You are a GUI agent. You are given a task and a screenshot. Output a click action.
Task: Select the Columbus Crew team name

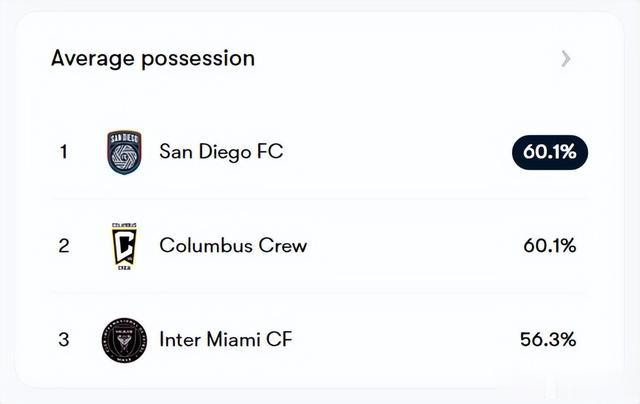click(233, 246)
